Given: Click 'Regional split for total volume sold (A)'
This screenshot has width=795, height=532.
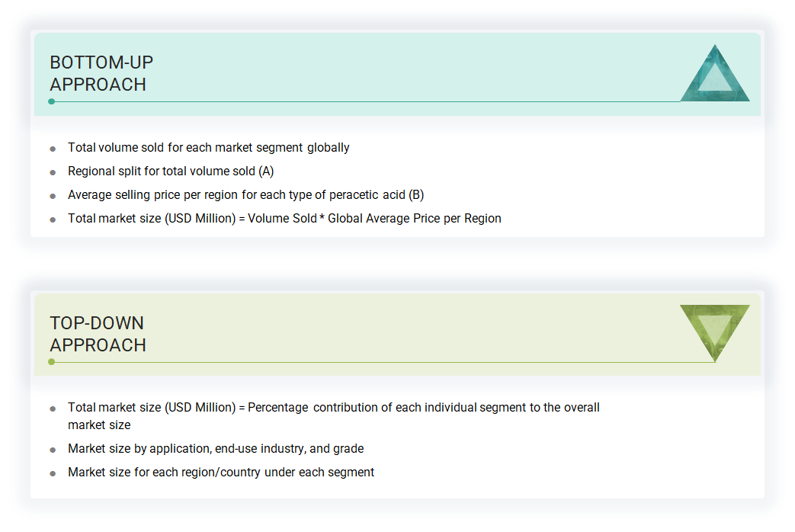Looking at the screenshot, I should 170,171.
